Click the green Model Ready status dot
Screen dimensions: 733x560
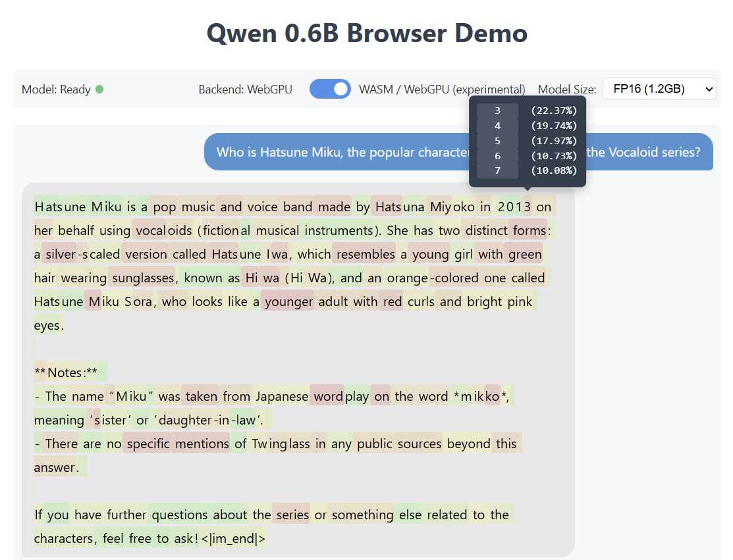pos(99,89)
